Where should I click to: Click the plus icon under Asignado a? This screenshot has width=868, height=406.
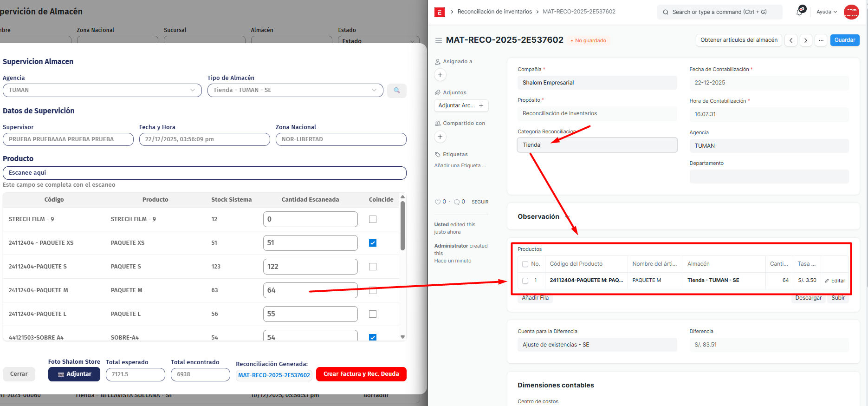click(440, 75)
